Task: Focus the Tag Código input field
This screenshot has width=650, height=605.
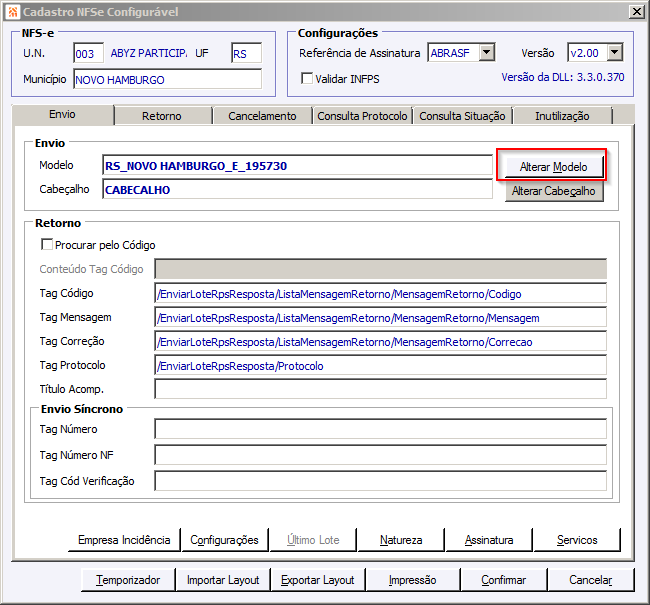Action: point(381,294)
